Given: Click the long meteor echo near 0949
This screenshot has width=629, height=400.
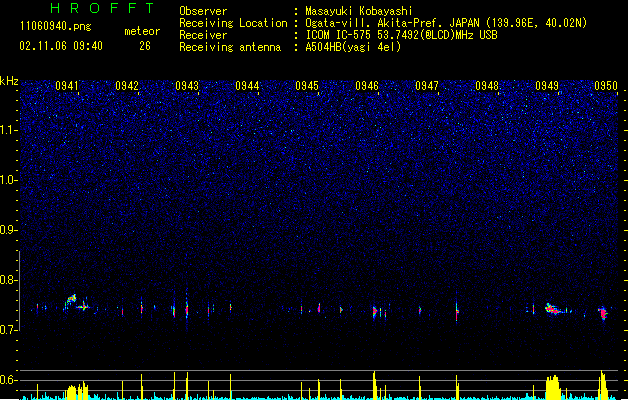Looking at the screenshot, I should coord(556,309).
